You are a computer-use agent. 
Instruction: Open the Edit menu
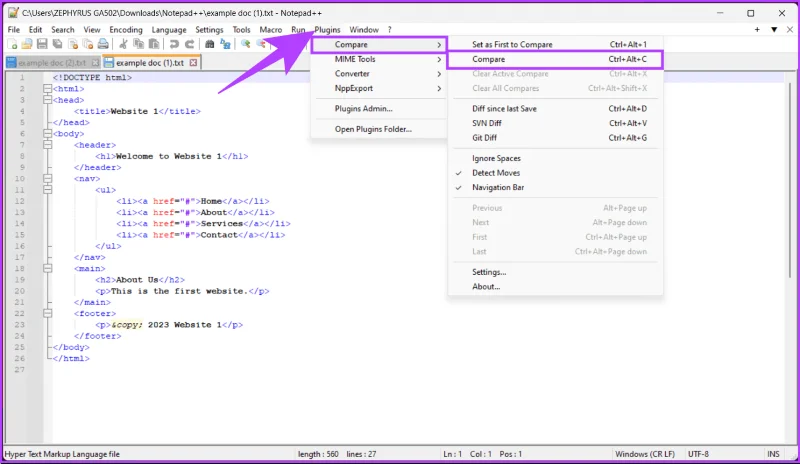click(x=35, y=30)
